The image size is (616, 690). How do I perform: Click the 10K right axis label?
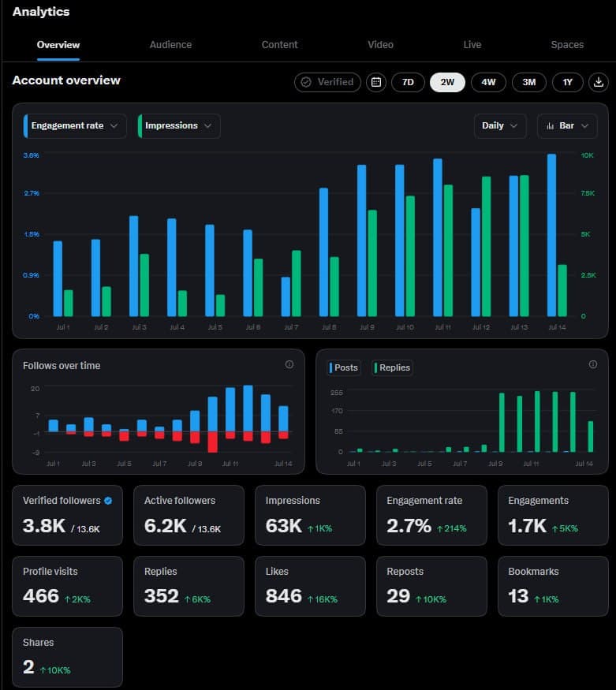(x=588, y=155)
